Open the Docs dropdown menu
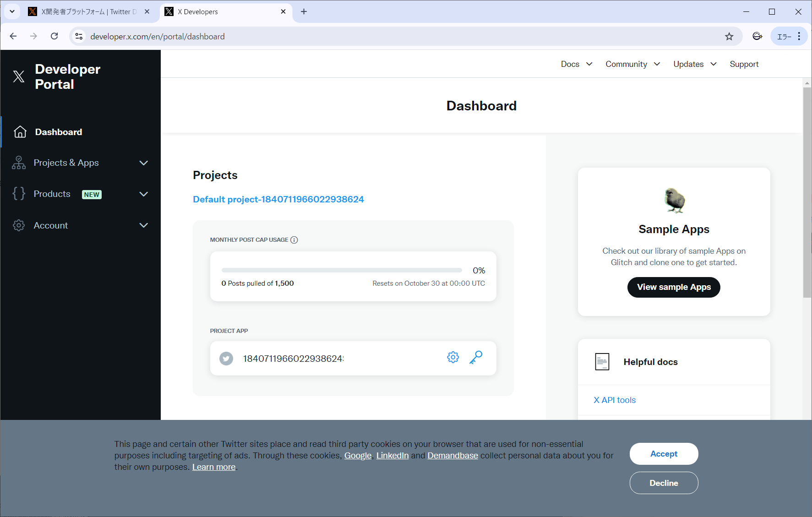The image size is (812, 517). pyautogui.click(x=576, y=64)
